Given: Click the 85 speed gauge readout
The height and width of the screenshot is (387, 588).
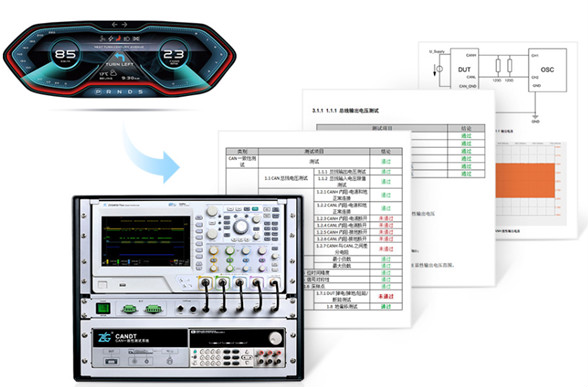Looking at the screenshot, I should click(66, 54).
